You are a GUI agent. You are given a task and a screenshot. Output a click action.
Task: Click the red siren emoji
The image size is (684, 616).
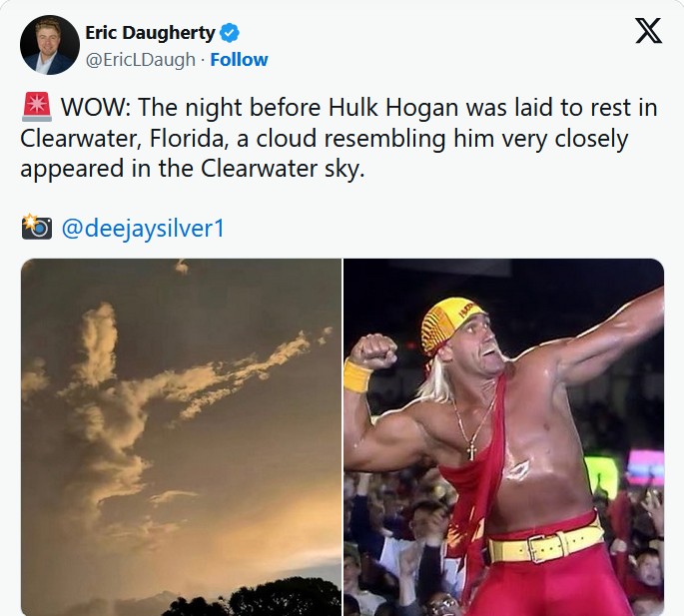click(36, 107)
